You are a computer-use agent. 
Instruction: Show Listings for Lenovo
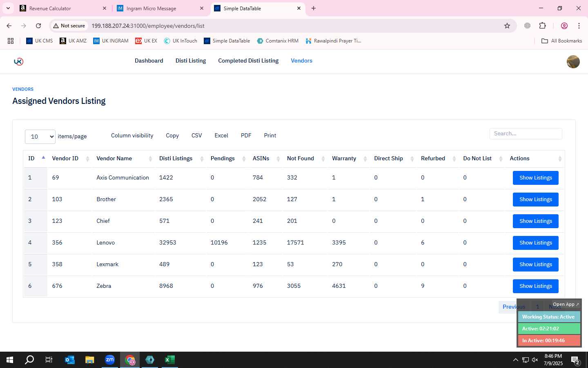[536, 243]
